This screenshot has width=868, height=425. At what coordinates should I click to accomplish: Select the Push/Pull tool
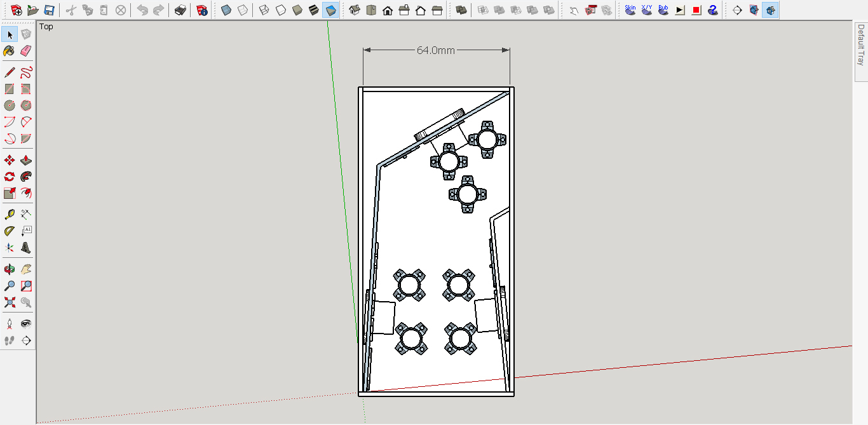click(26, 160)
